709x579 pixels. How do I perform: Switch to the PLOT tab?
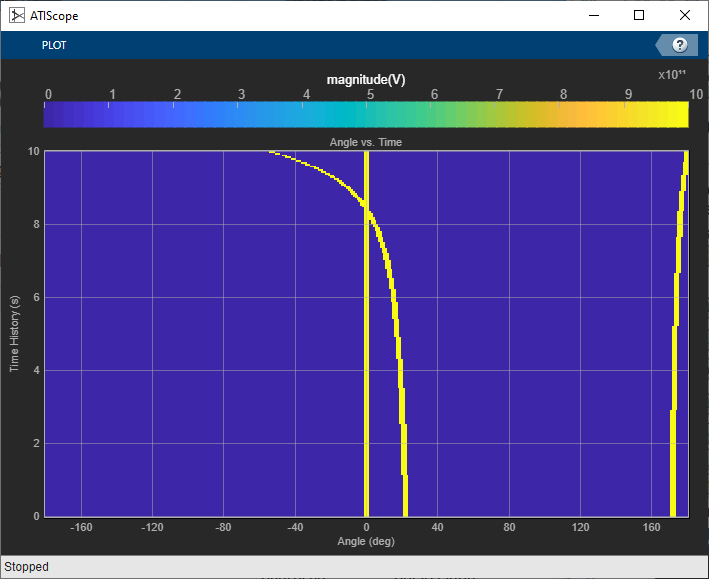pos(53,46)
